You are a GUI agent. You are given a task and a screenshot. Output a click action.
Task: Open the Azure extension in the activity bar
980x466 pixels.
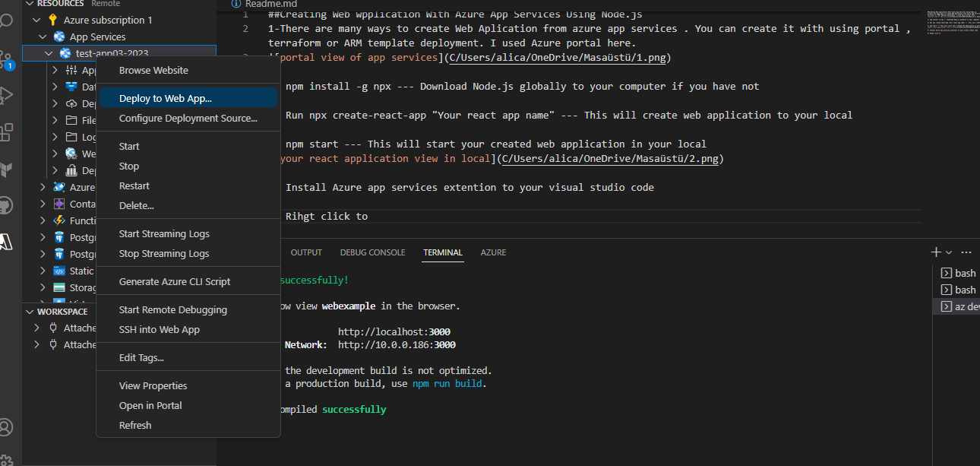(x=8, y=242)
